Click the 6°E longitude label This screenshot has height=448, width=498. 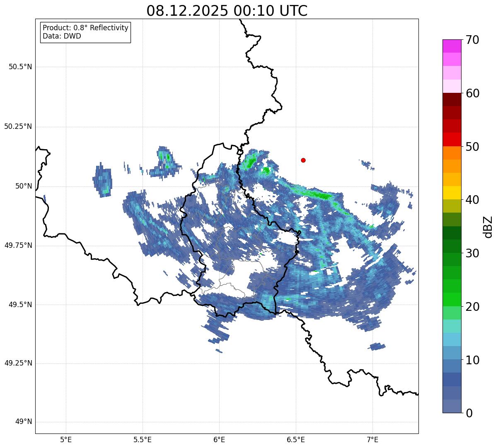click(x=219, y=440)
